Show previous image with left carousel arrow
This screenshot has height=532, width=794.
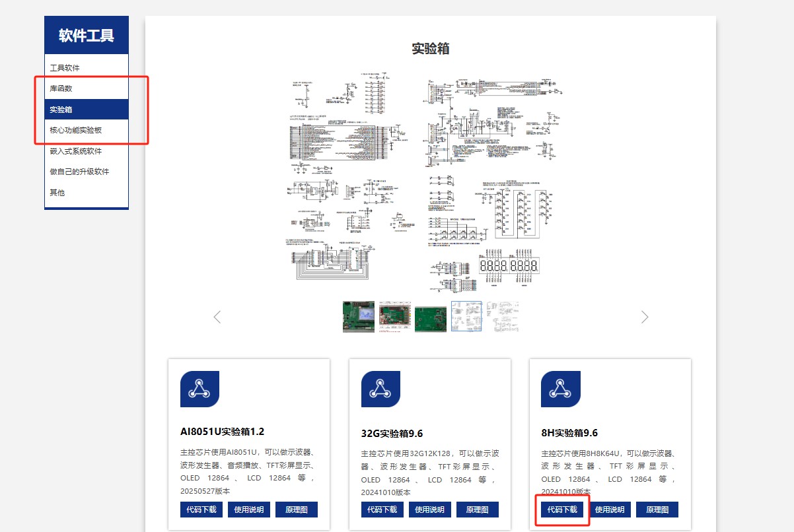(217, 317)
